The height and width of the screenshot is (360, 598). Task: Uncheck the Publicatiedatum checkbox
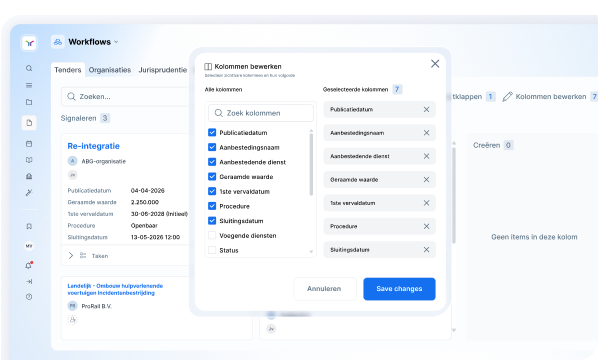tap(212, 132)
